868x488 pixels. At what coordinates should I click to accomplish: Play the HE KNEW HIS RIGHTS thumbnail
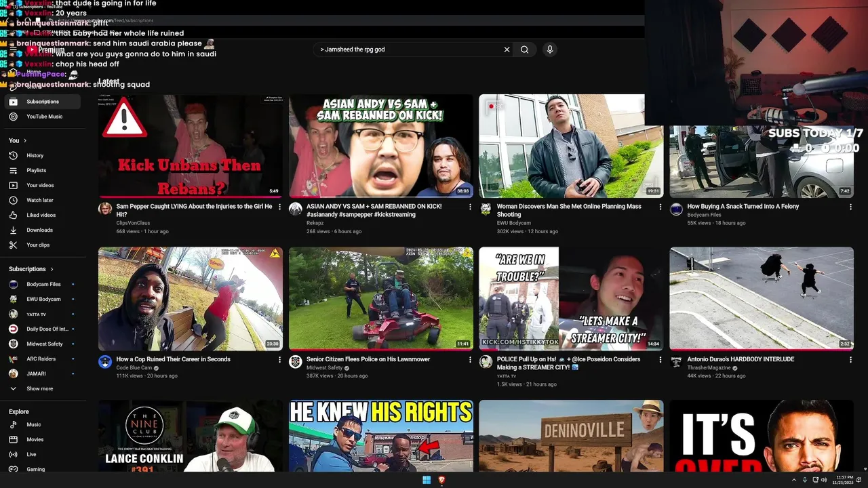pos(381,436)
